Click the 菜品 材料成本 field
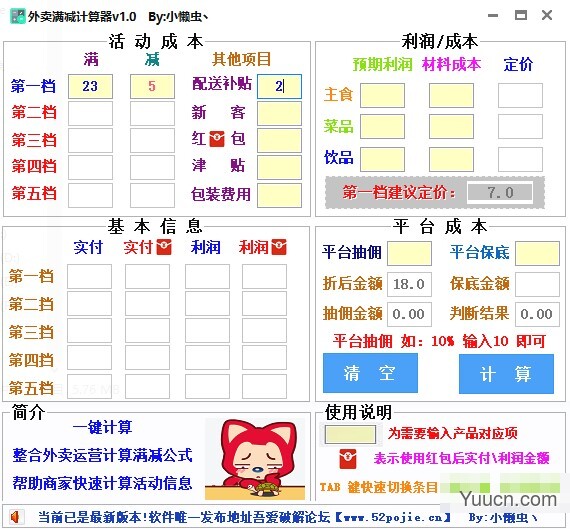Image resolution: width=570 pixels, height=529 pixels. click(x=451, y=127)
